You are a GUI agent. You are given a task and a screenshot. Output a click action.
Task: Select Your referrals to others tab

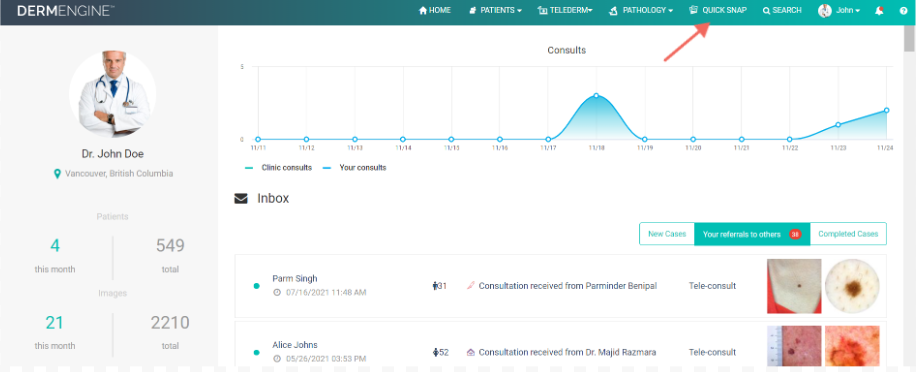[752, 234]
